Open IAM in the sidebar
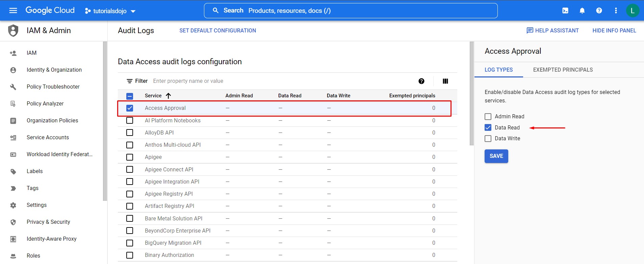This screenshot has width=644, height=264. (32, 53)
